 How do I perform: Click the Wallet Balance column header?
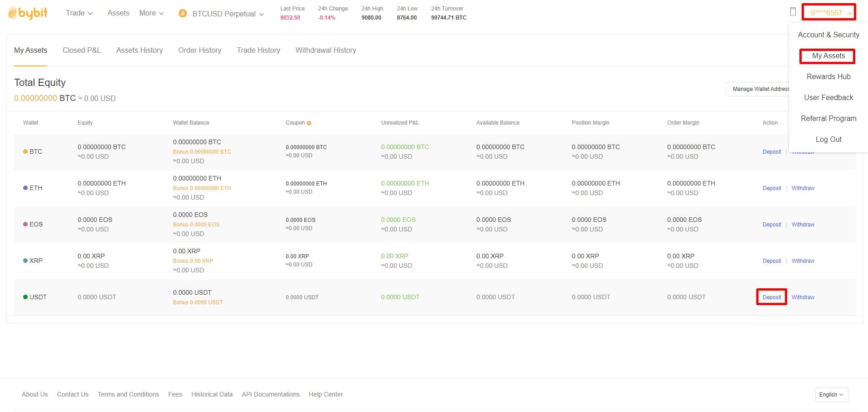pos(191,123)
